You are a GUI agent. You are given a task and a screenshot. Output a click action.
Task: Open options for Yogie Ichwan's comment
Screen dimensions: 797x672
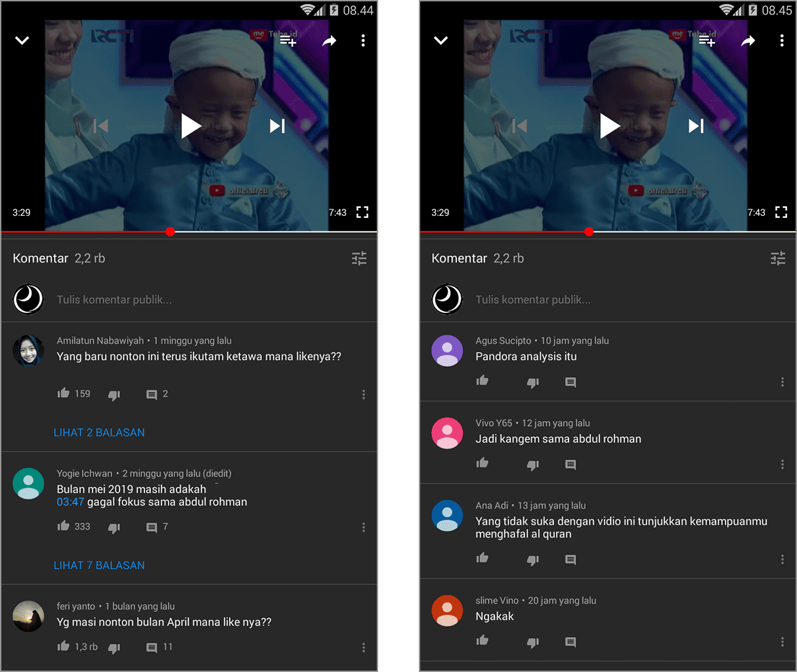coord(364,528)
